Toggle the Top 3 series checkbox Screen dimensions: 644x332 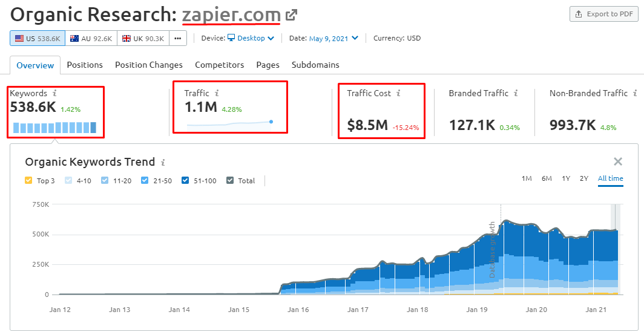tap(28, 181)
